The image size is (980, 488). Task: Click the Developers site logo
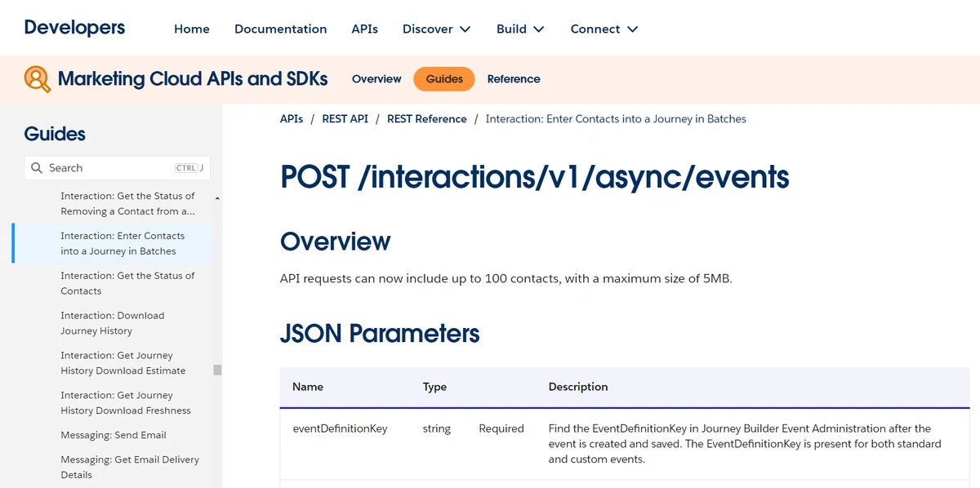[x=74, y=27]
